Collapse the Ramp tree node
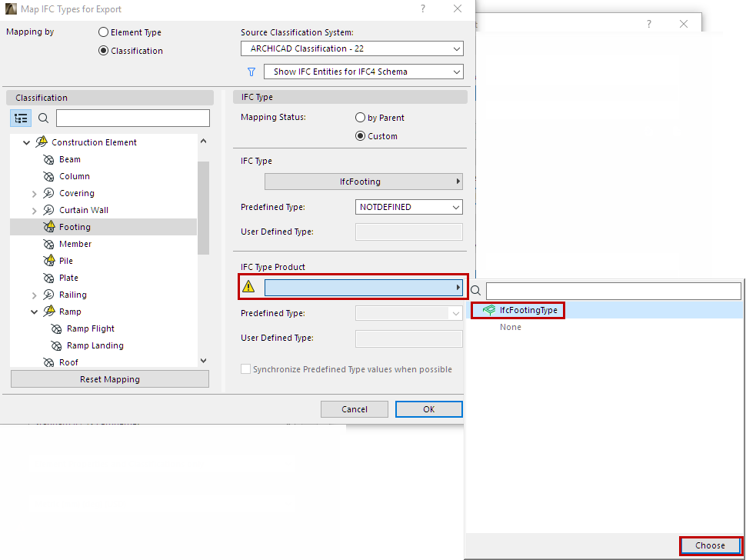This screenshot has height=560, width=746. [x=35, y=312]
